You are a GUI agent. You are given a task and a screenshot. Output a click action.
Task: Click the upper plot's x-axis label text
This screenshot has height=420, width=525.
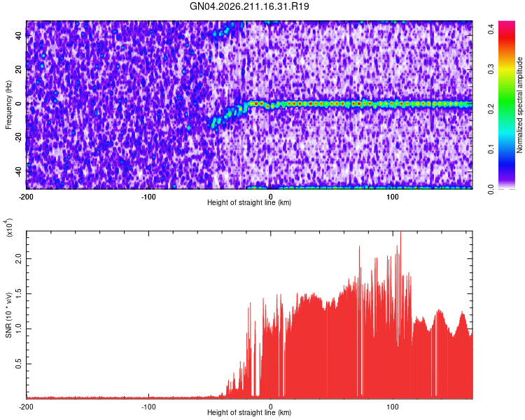click(249, 202)
